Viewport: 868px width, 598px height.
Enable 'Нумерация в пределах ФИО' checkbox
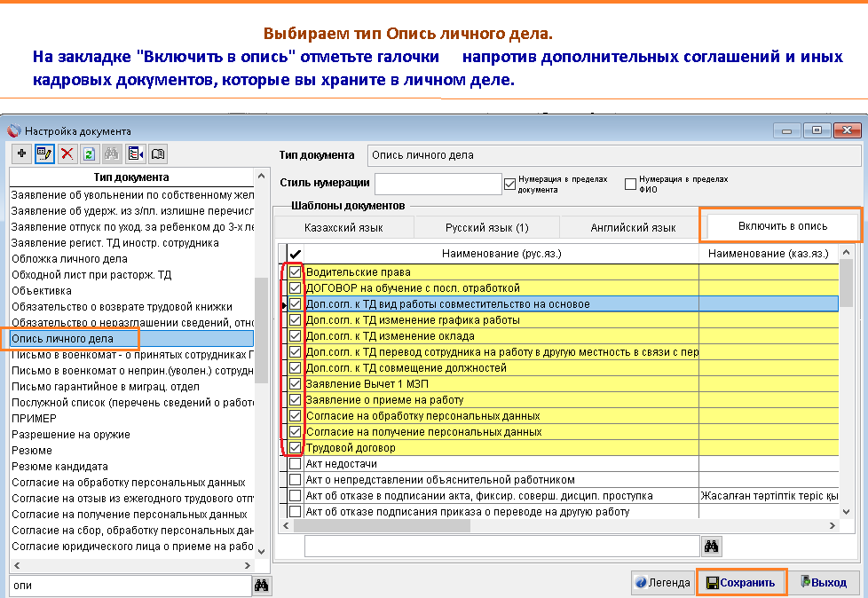point(630,185)
